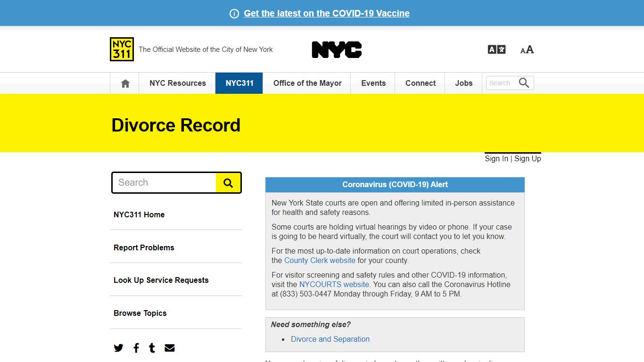The height and width of the screenshot is (362, 644).
Task: Open the Events nav item
Action: coord(373,83)
